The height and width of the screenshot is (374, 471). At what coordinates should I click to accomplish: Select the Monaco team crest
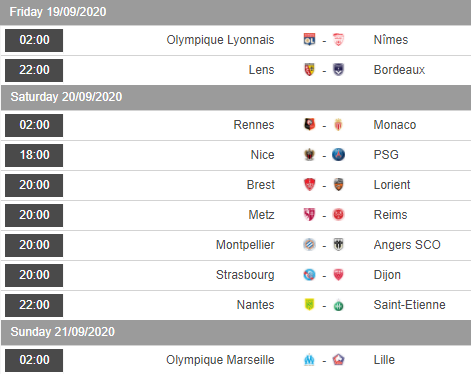click(338, 125)
